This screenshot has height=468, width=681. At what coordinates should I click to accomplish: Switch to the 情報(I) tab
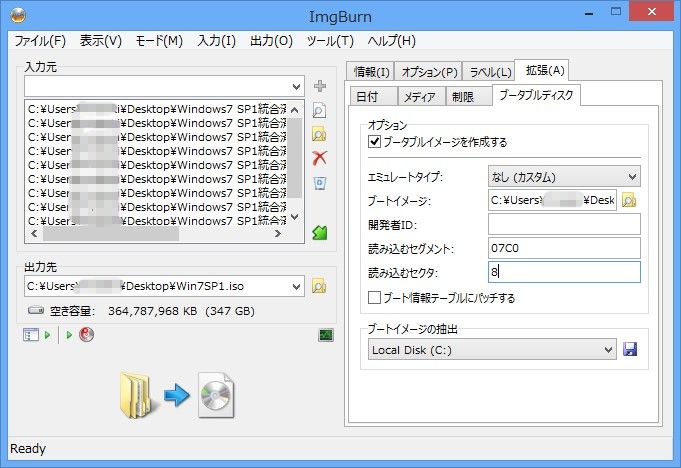(371, 72)
